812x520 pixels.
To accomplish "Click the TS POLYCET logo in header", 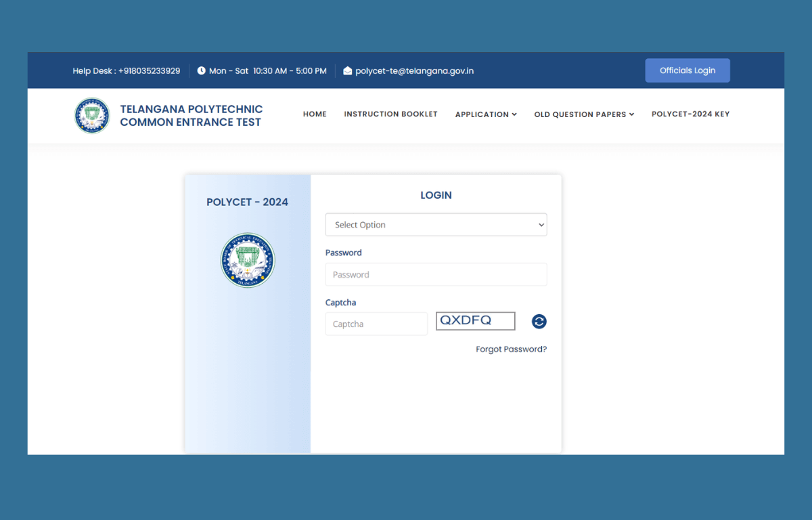I will pyautogui.click(x=92, y=115).
